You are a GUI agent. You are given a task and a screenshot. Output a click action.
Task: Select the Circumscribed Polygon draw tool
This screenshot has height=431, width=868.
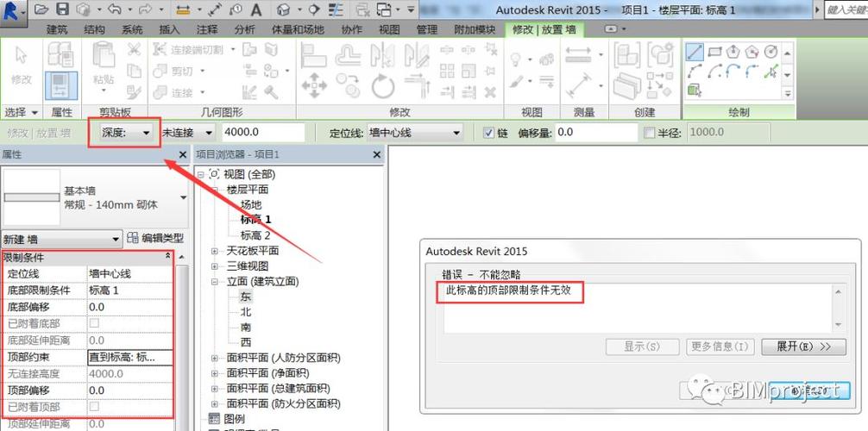[x=752, y=52]
